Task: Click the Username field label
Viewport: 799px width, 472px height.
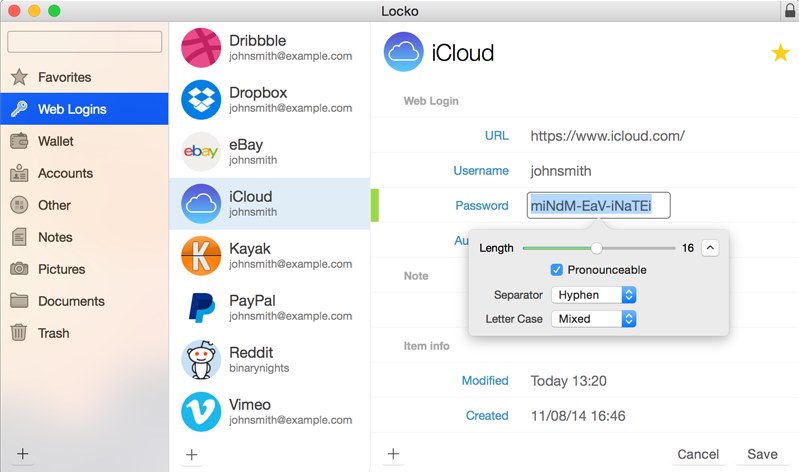Action: (481, 170)
